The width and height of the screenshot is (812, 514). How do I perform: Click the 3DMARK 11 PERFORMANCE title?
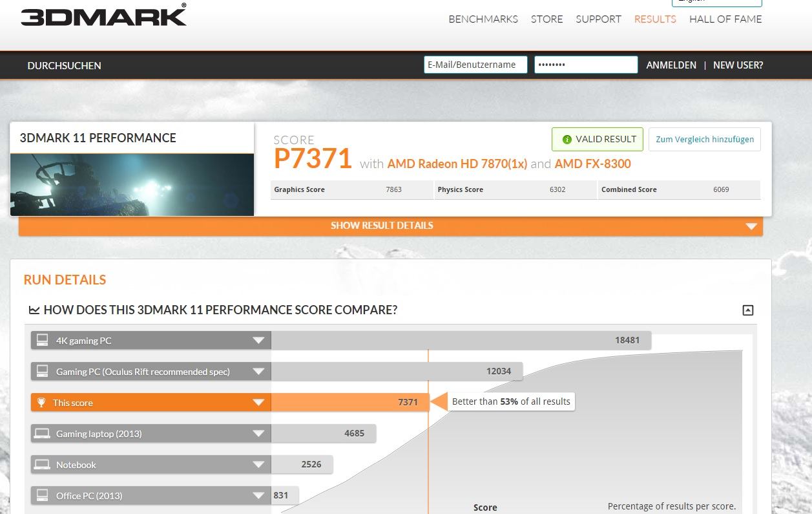[98, 138]
